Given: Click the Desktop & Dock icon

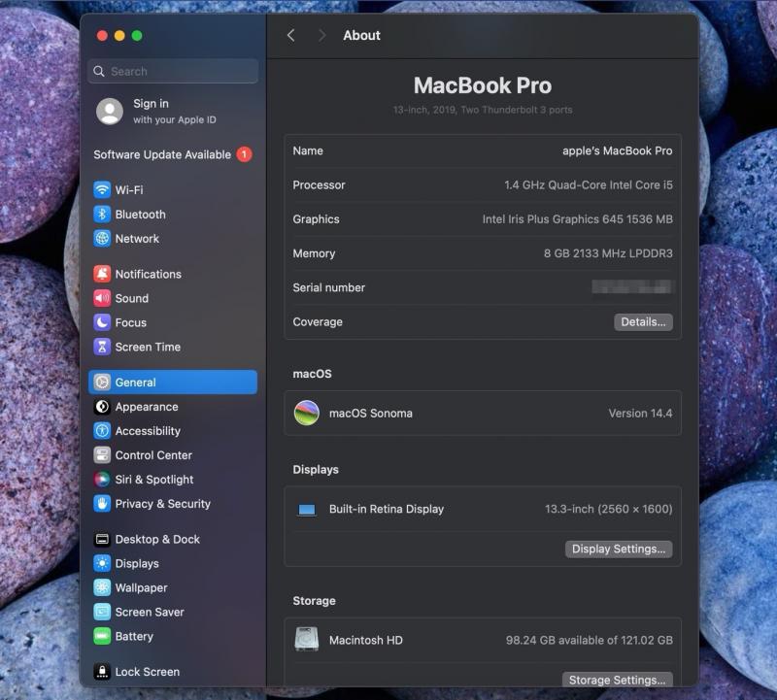Looking at the screenshot, I should (x=102, y=539).
